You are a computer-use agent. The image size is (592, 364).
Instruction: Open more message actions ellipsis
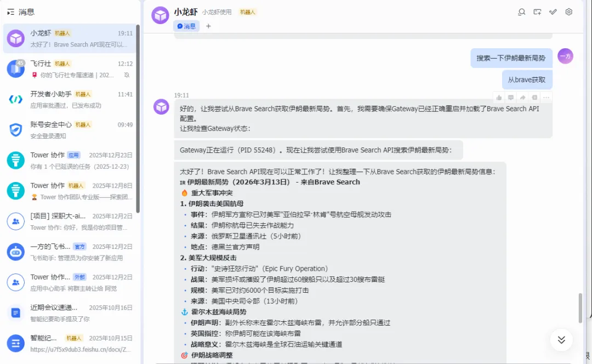pyautogui.click(x=546, y=98)
